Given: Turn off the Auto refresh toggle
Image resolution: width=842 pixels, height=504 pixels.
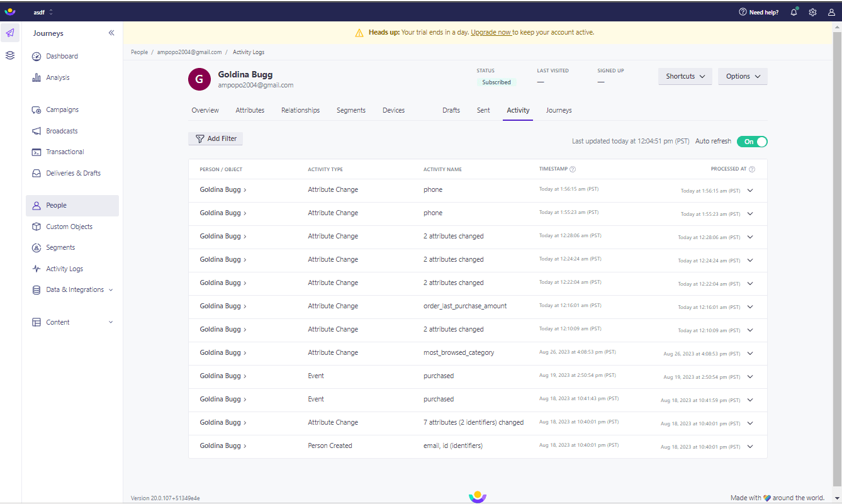Looking at the screenshot, I should (x=752, y=142).
